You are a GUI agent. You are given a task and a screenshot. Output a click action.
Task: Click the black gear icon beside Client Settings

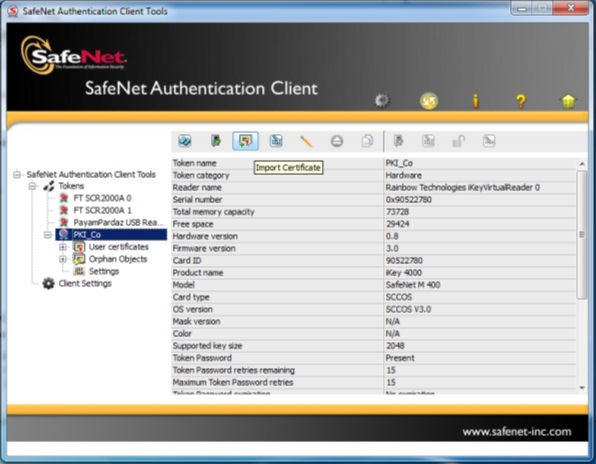coord(48,283)
